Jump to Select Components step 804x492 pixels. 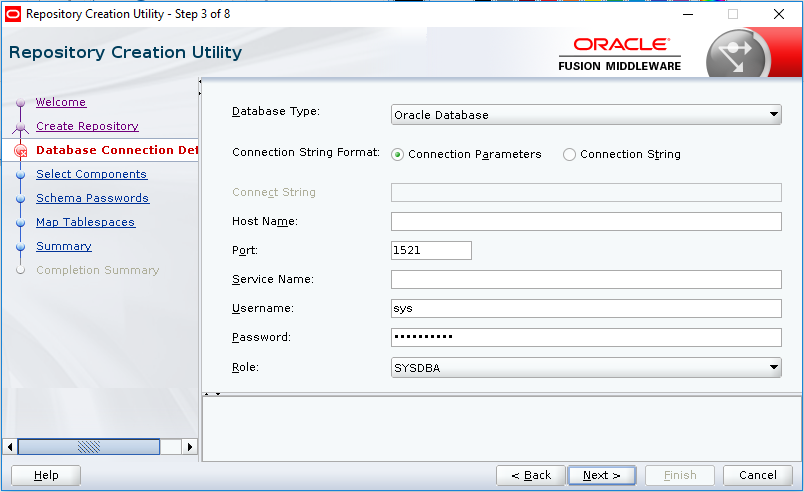point(91,174)
